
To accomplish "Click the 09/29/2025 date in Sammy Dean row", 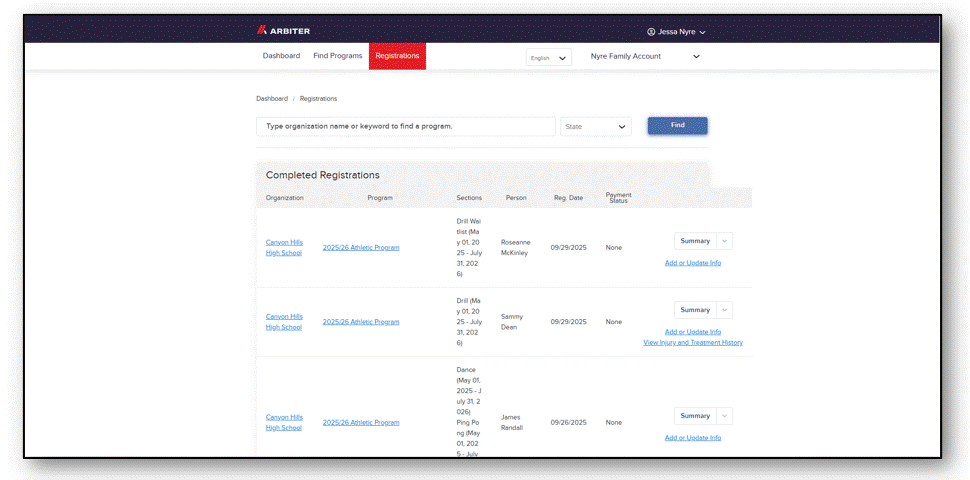I will tap(569, 322).
